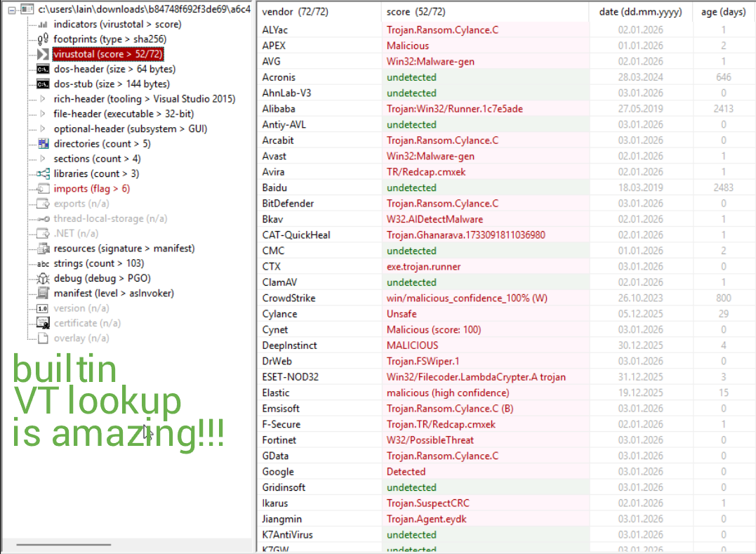This screenshot has height=554, width=756.
Task: Select the indicators (virustotal > score) icon
Action: pyautogui.click(x=41, y=23)
